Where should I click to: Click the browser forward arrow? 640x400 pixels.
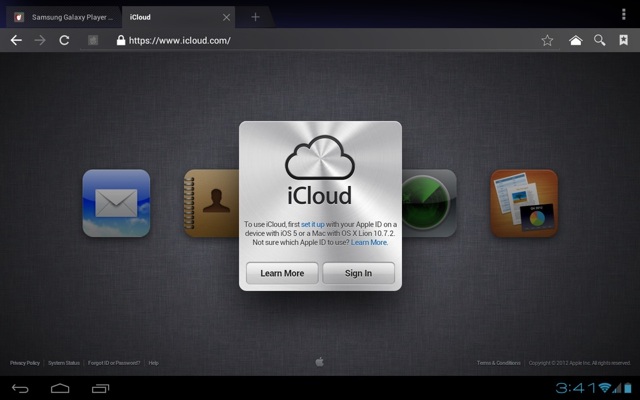click(x=40, y=40)
